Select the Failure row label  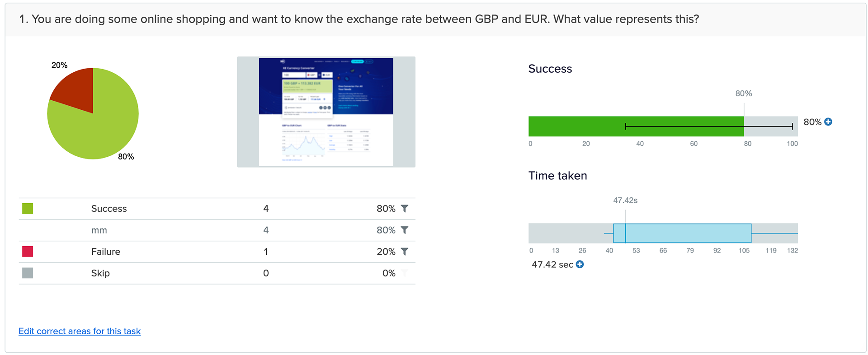[x=106, y=252]
